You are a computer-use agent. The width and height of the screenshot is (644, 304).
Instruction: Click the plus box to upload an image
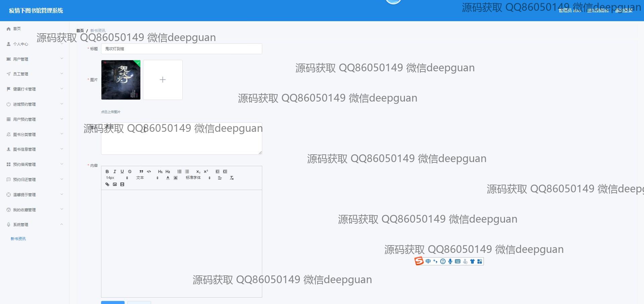pyautogui.click(x=163, y=80)
